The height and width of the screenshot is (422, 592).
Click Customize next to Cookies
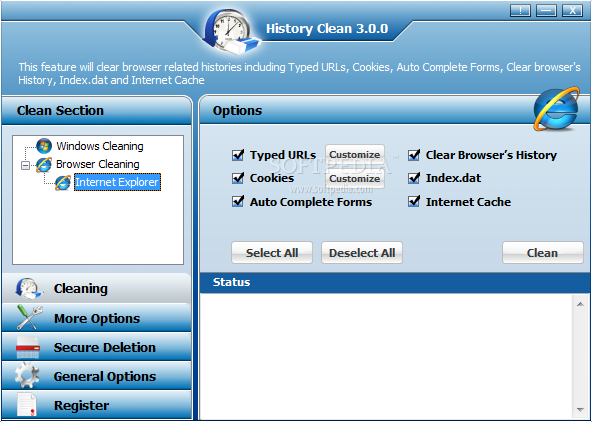point(355,178)
